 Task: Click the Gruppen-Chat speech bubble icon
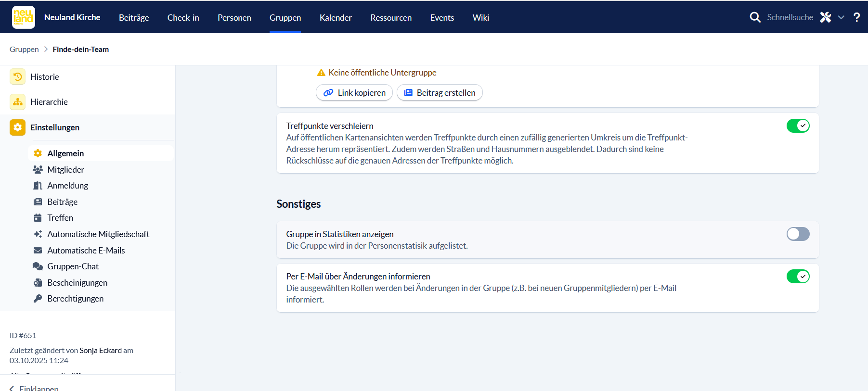[x=38, y=266]
